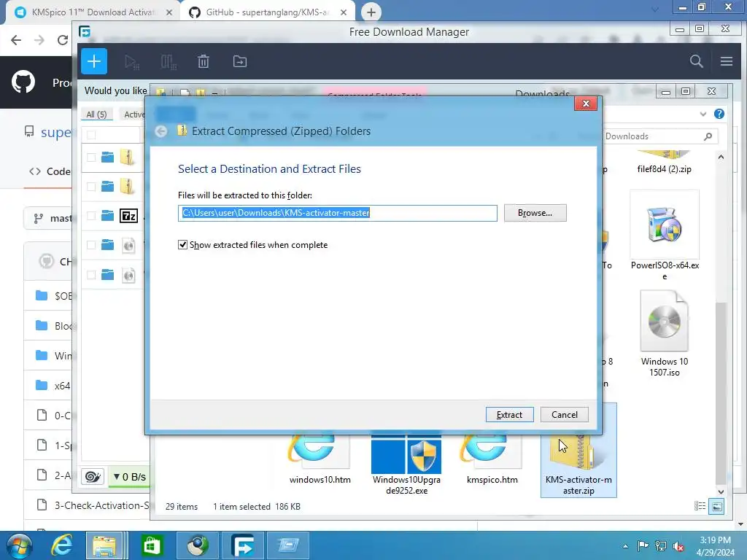Click the Search Downloads box
Screen dimensions: 747x560
pos(659,136)
